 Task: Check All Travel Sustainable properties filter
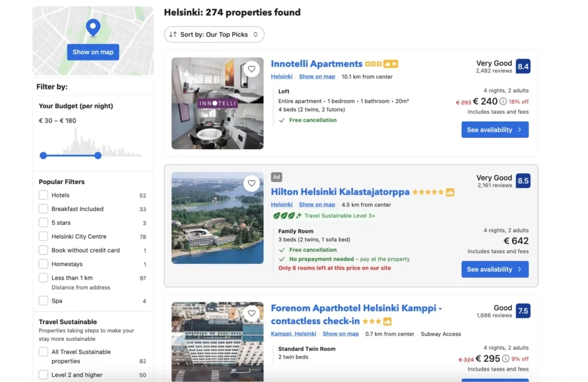(x=44, y=352)
